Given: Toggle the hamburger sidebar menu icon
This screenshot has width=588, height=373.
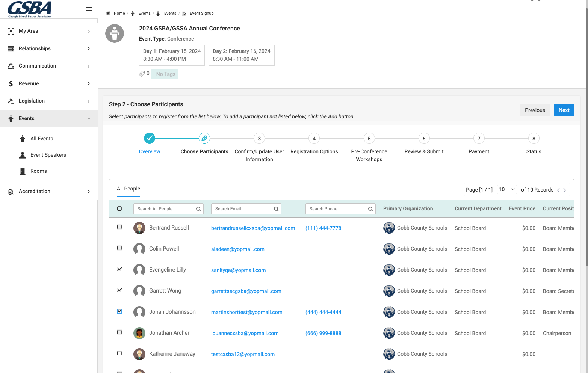Looking at the screenshot, I should pos(89,10).
